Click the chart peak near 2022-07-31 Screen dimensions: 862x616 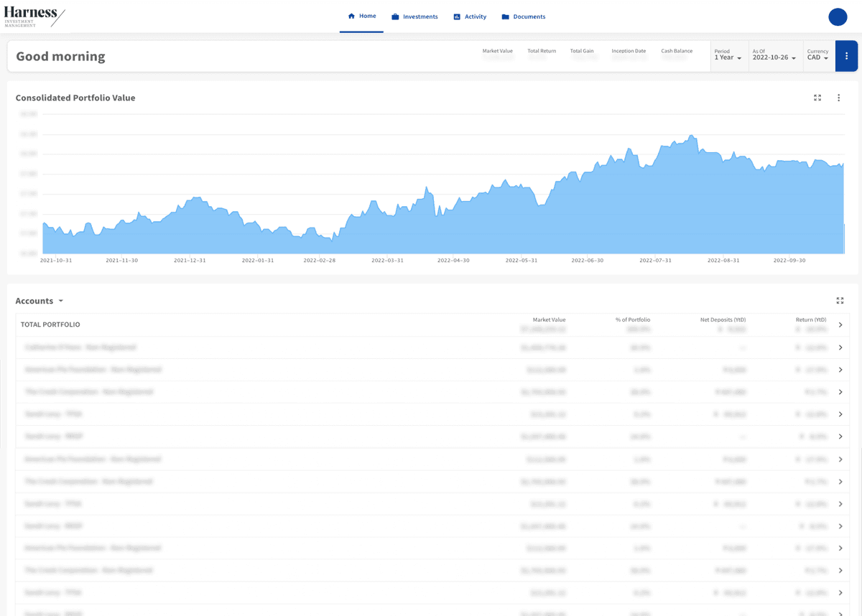coord(691,136)
